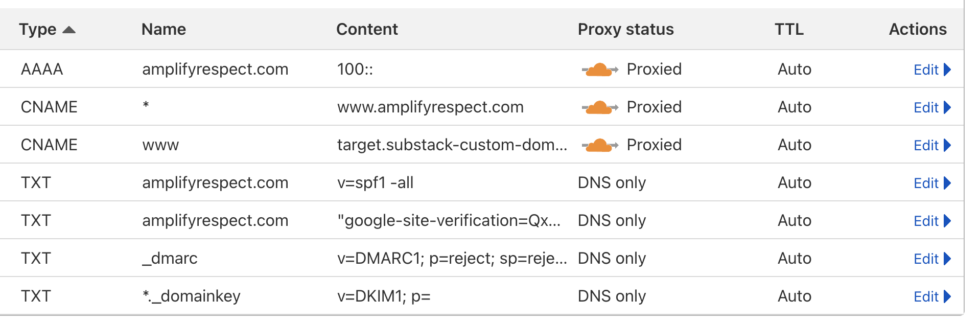The height and width of the screenshot is (322, 980).
Task: Expand Edit arrow for the www CNAME record
Action: (947, 145)
